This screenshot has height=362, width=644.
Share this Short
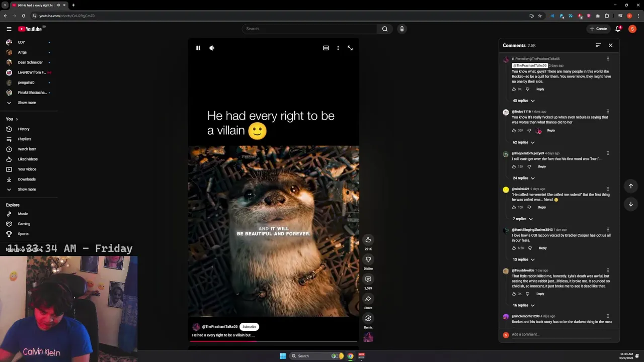368,299
